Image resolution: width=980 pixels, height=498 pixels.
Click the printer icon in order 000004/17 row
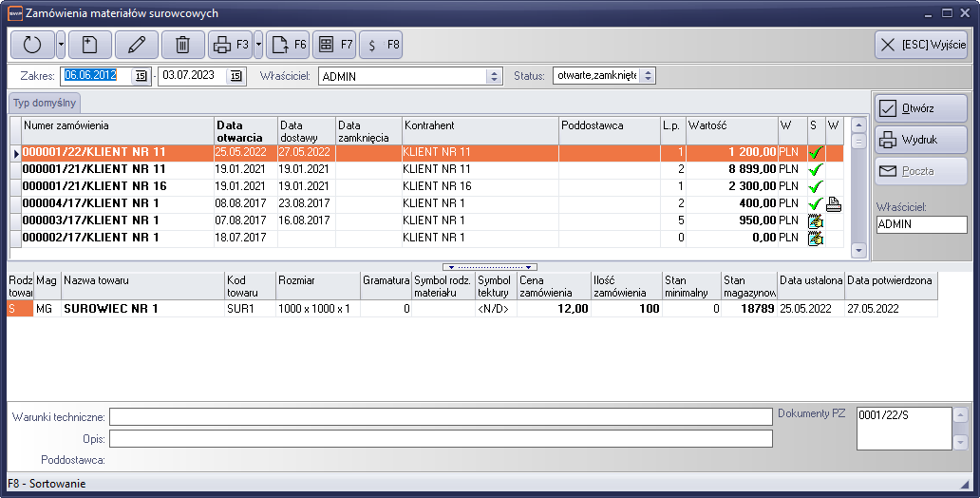[x=834, y=203]
